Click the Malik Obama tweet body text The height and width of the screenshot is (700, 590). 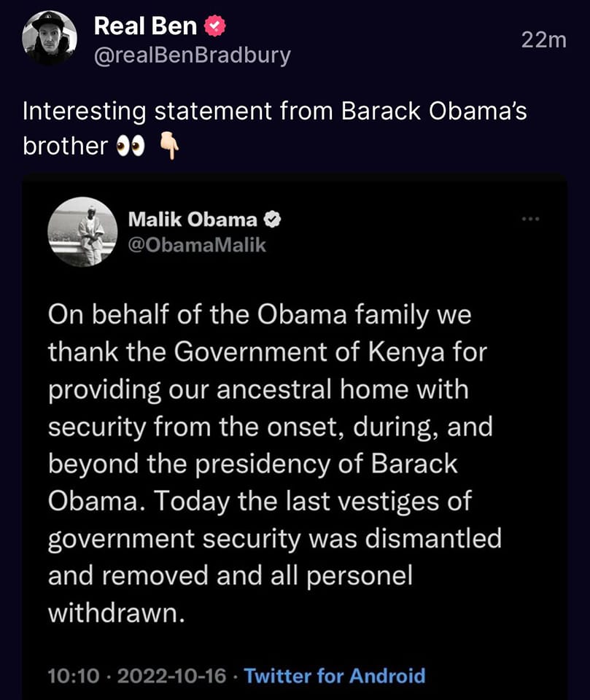click(274, 464)
